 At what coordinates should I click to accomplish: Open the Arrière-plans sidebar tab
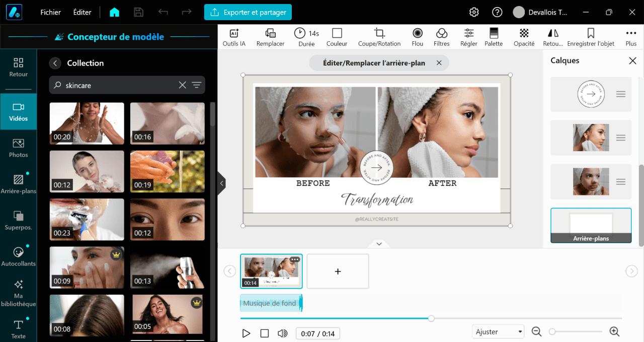[x=19, y=184]
